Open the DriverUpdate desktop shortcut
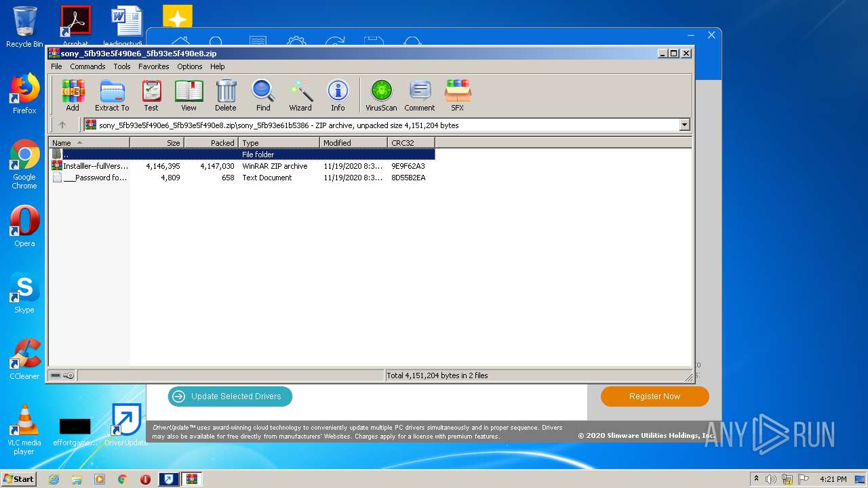This screenshot has height=488, width=868. click(x=126, y=426)
